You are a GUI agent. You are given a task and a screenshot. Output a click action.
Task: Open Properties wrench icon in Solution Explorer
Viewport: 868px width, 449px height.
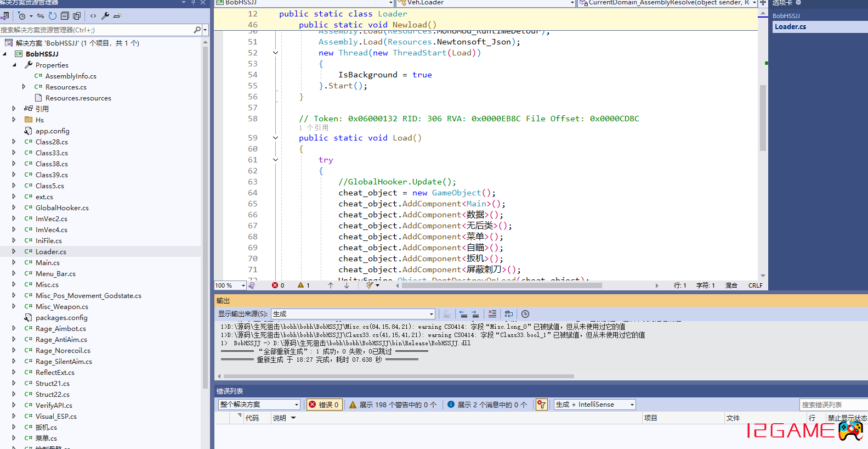coord(105,16)
